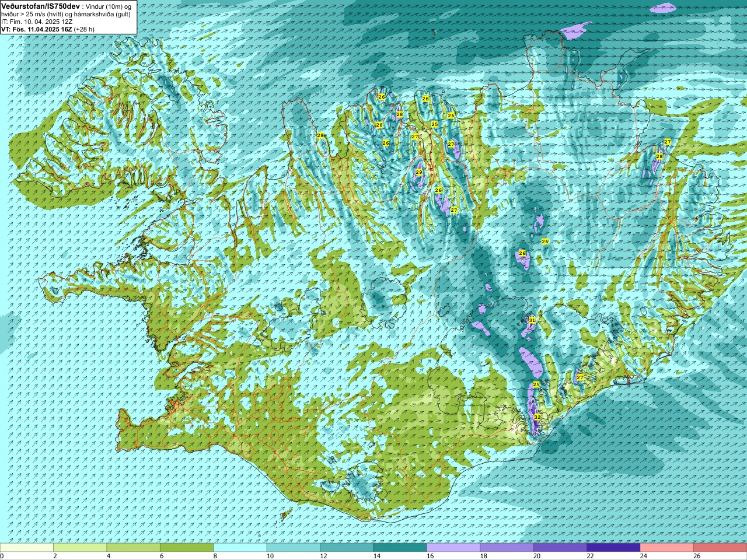The image size is (747, 560).
Task: Click the 24–26 m/s light pink legend swatch
Action: 667,548
